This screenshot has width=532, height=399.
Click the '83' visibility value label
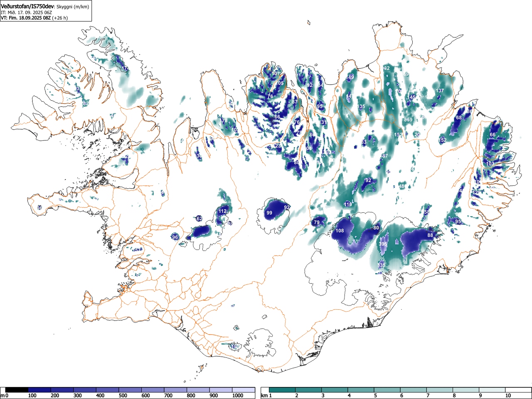[x=364, y=142]
